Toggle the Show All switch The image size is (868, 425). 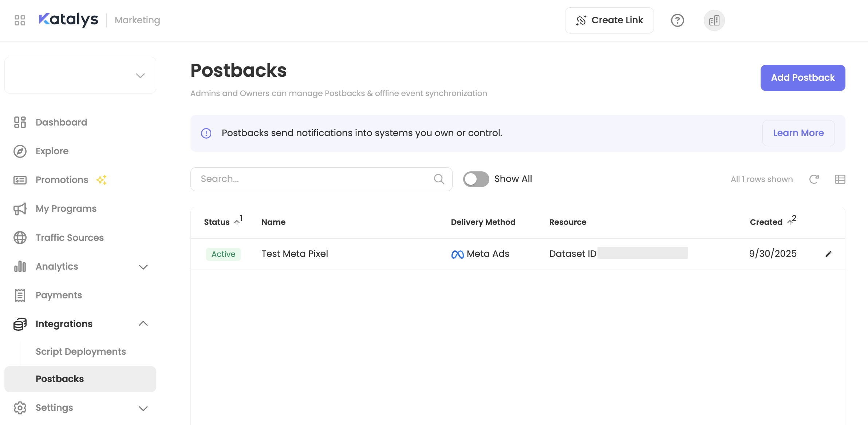(476, 179)
